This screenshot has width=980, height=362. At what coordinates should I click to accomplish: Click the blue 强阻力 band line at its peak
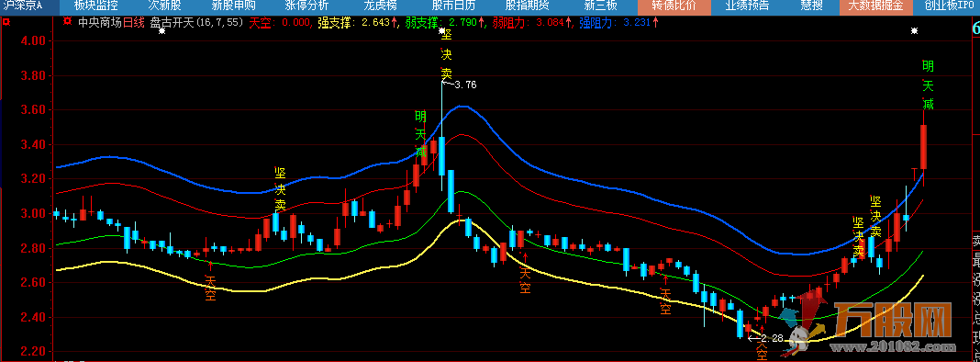tap(462, 107)
